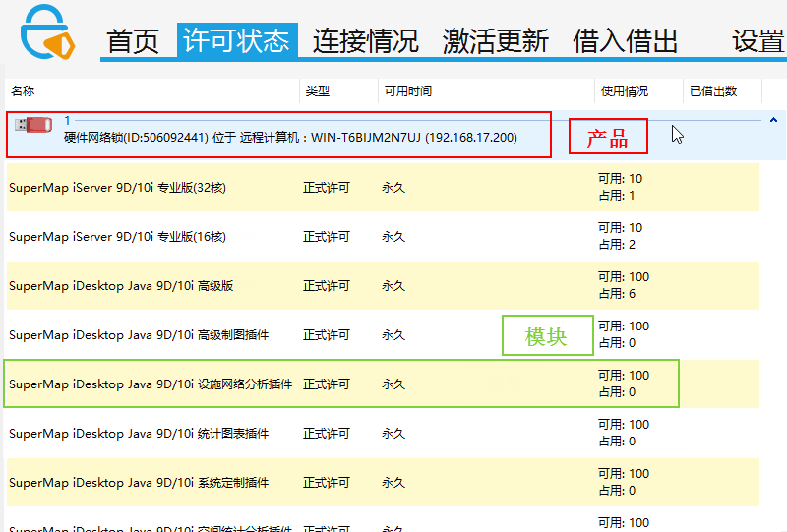787x532 pixels.
Task: Click the group number 1 label
Action: [x=67, y=120]
